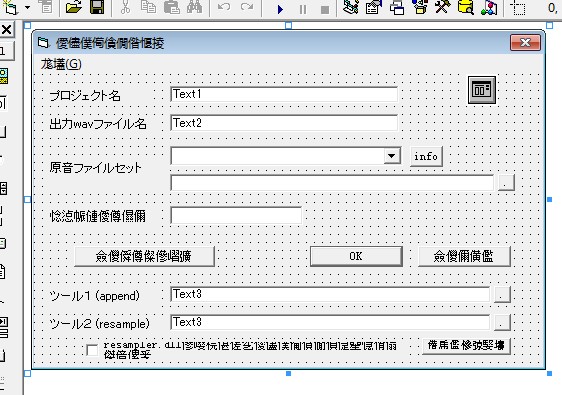
Task: Close the toolbox panel with X
Action: point(6,29)
